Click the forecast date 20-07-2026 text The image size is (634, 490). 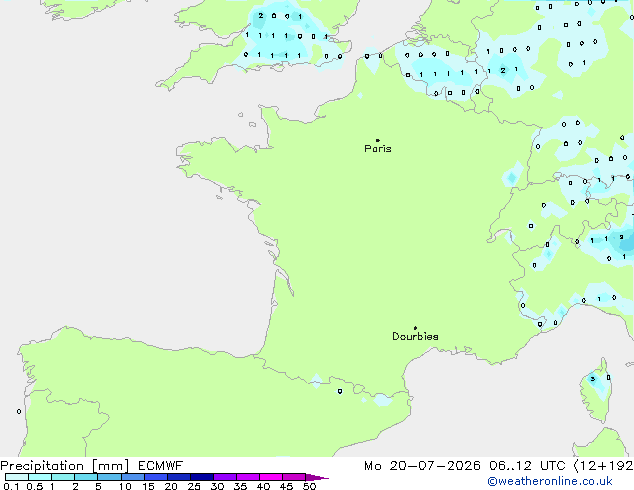[435, 466]
